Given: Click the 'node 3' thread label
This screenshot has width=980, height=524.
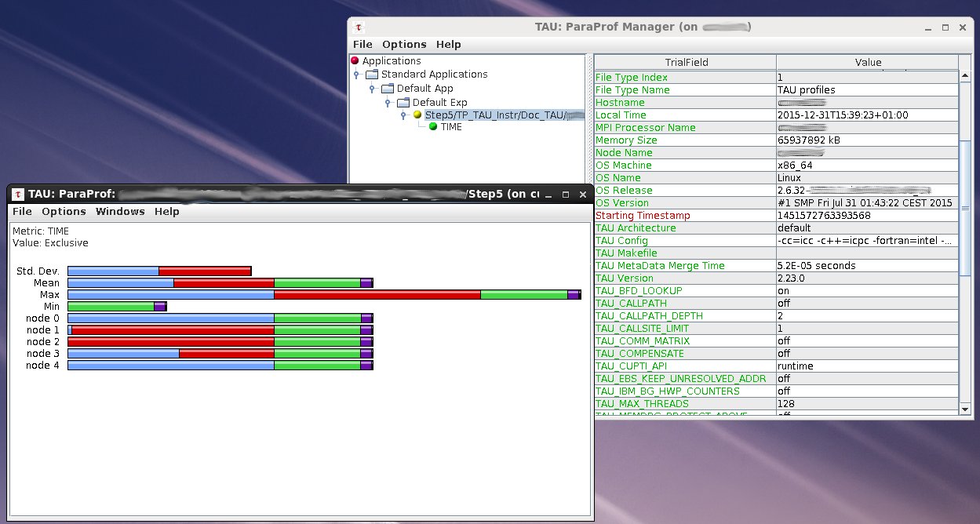Looking at the screenshot, I should pyautogui.click(x=42, y=354).
